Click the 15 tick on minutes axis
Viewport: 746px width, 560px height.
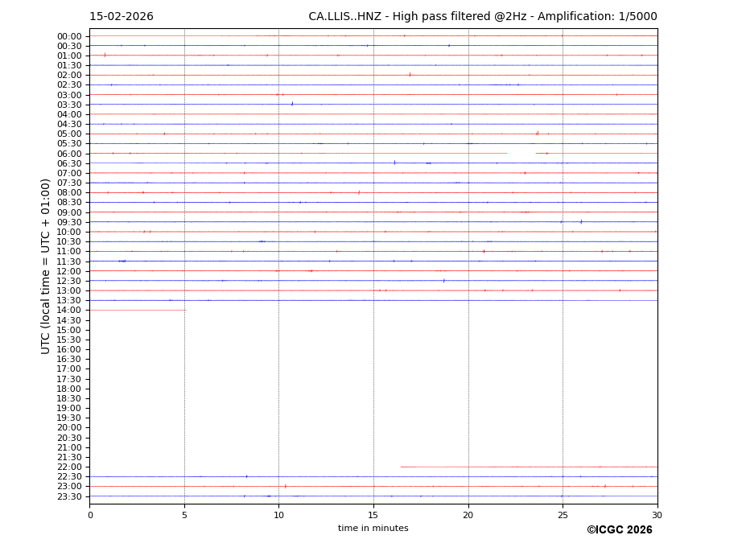pyautogui.click(x=373, y=515)
